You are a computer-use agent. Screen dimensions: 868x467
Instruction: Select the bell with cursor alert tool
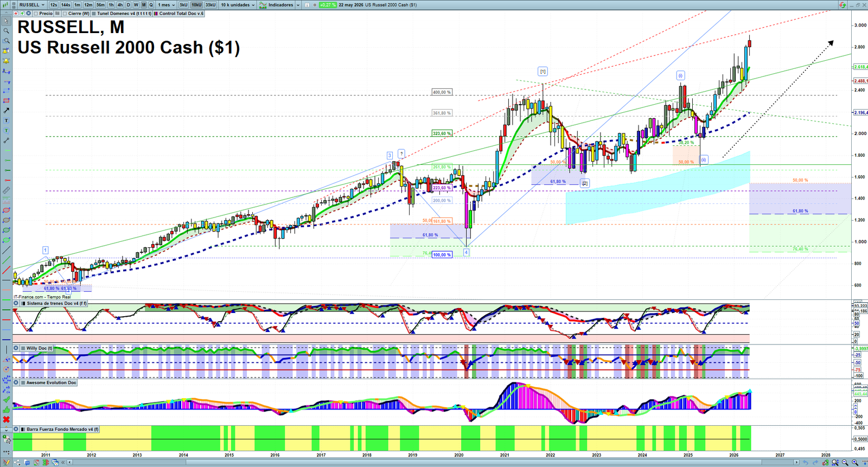(x=7, y=50)
